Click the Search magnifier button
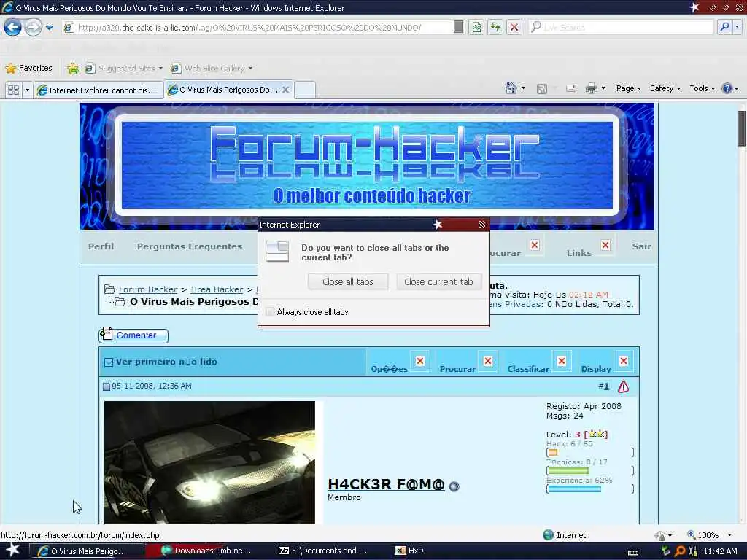This screenshot has height=560, width=747. coord(724,27)
